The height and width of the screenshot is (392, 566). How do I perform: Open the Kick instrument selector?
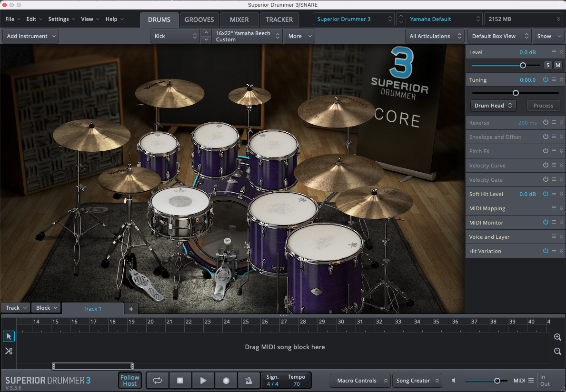[x=175, y=36]
